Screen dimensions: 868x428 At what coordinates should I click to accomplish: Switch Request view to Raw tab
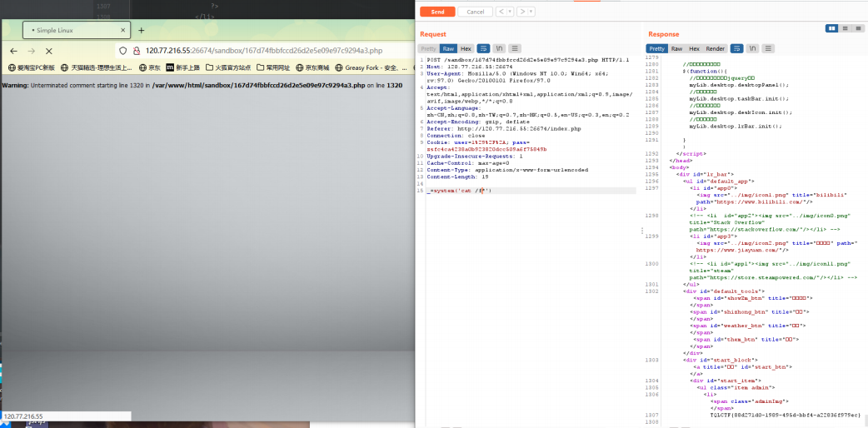tap(448, 49)
